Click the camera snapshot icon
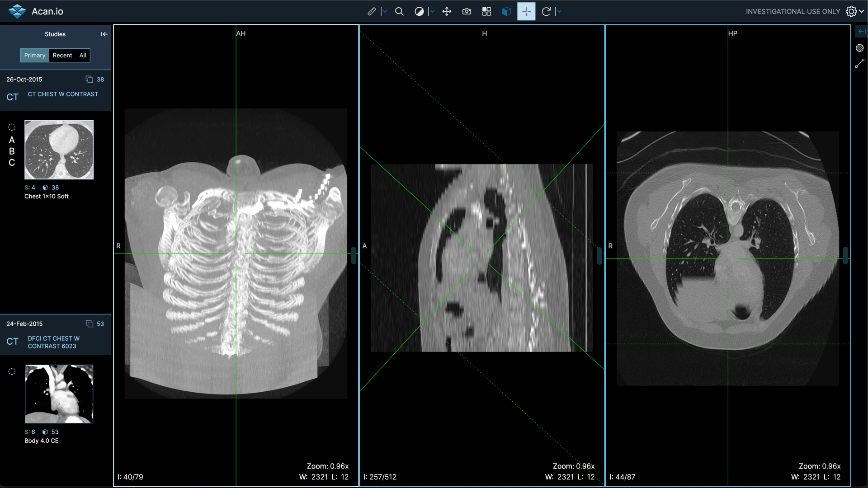Image resolution: width=868 pixels, height=488 pixels. click(x=467, y=12)
